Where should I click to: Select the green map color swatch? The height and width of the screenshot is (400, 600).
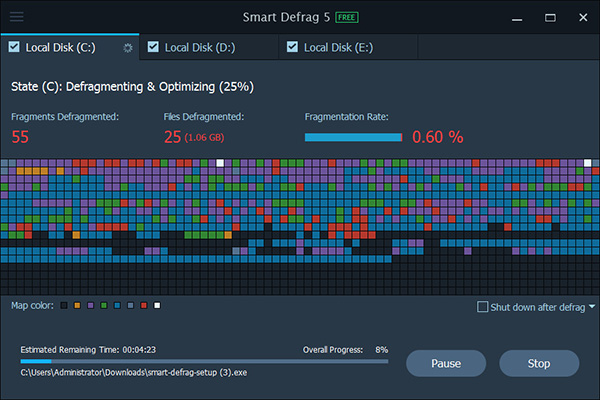(x=104, y=305)
